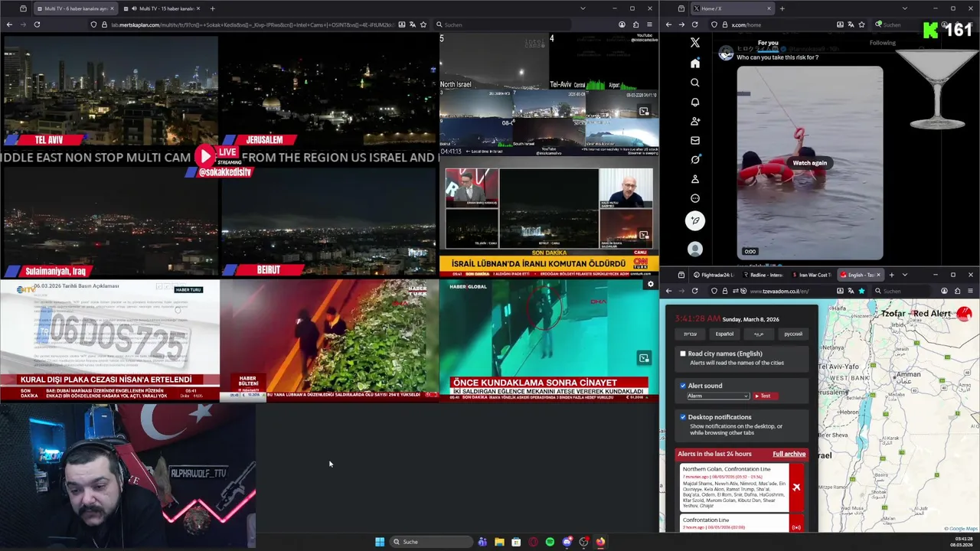Open X notifications bell
The width and height of the screenshot is (980, 551).
pos(695,102)
